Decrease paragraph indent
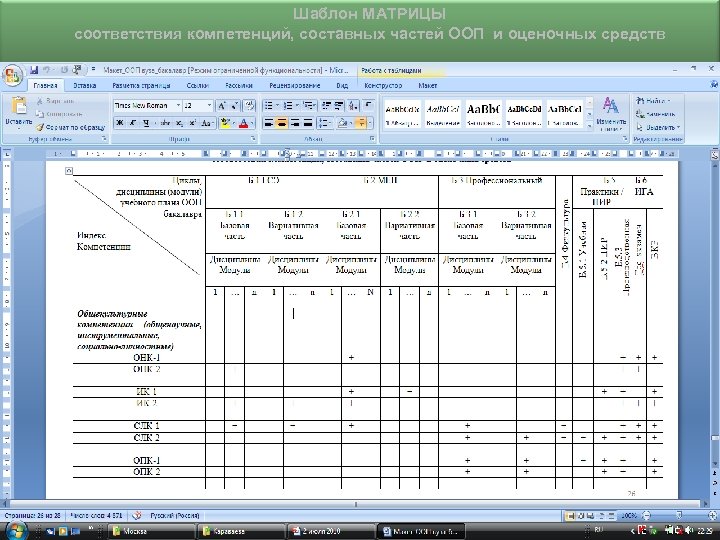The height and width of the screenshot is (540, 720). [326, 106]
